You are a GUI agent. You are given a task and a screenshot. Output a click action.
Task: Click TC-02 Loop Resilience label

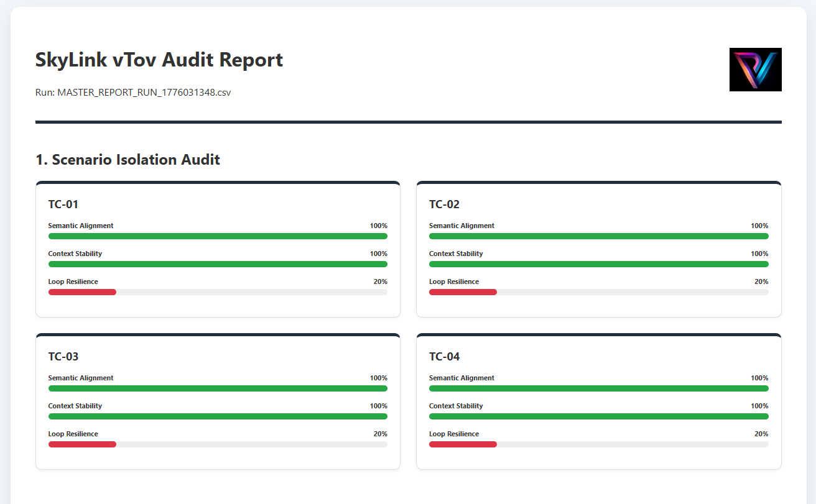click(x=454, y=282)
